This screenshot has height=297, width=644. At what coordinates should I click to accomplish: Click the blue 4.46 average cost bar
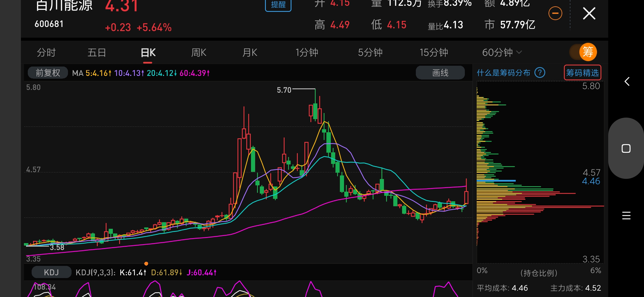(496, 181)
